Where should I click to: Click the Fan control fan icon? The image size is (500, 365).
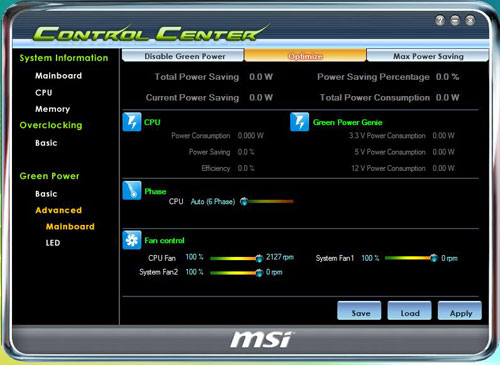coord(132,240)
